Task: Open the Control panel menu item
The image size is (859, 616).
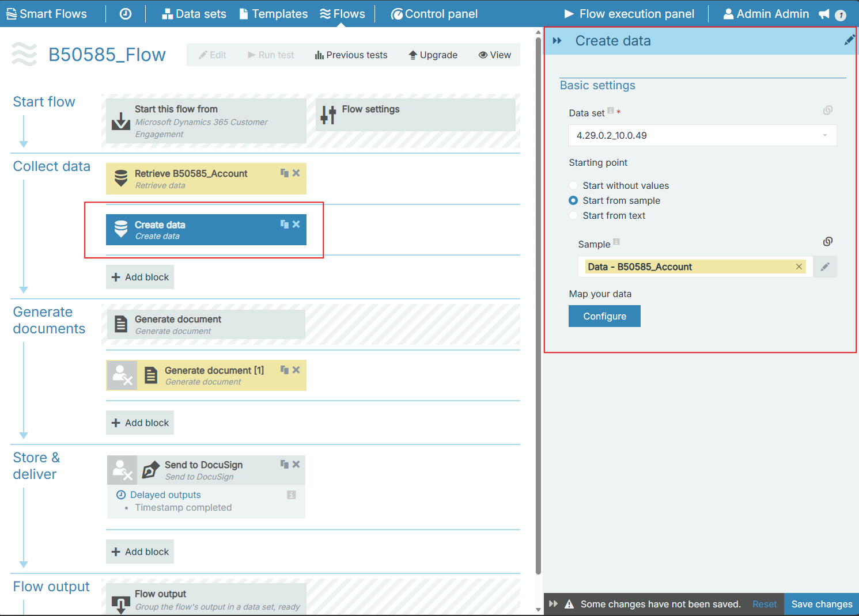Action: click(x=434, y=14)
